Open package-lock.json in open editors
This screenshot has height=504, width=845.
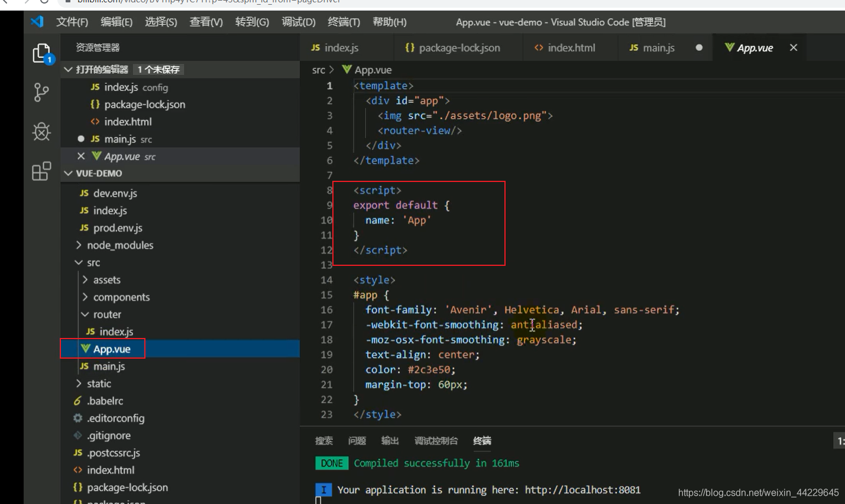click(180, 104)
